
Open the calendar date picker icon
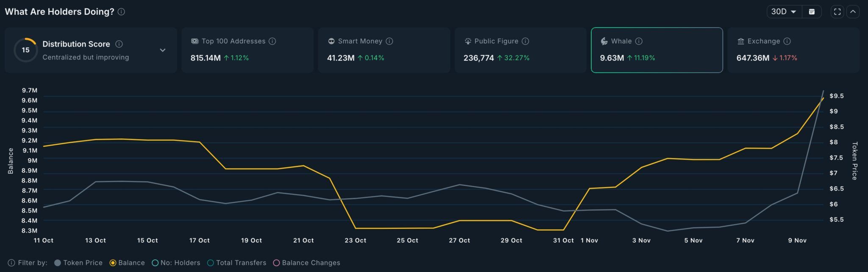pos(812,12)
